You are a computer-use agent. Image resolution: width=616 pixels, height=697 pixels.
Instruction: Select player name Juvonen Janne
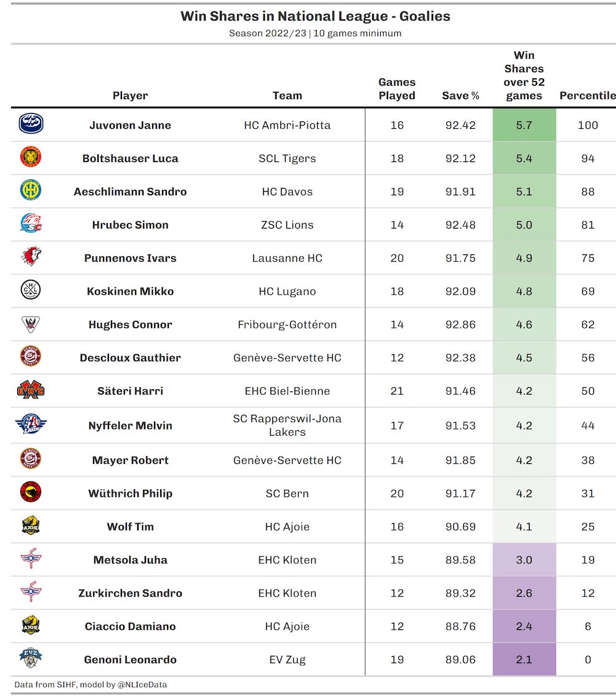click(130, 125)
